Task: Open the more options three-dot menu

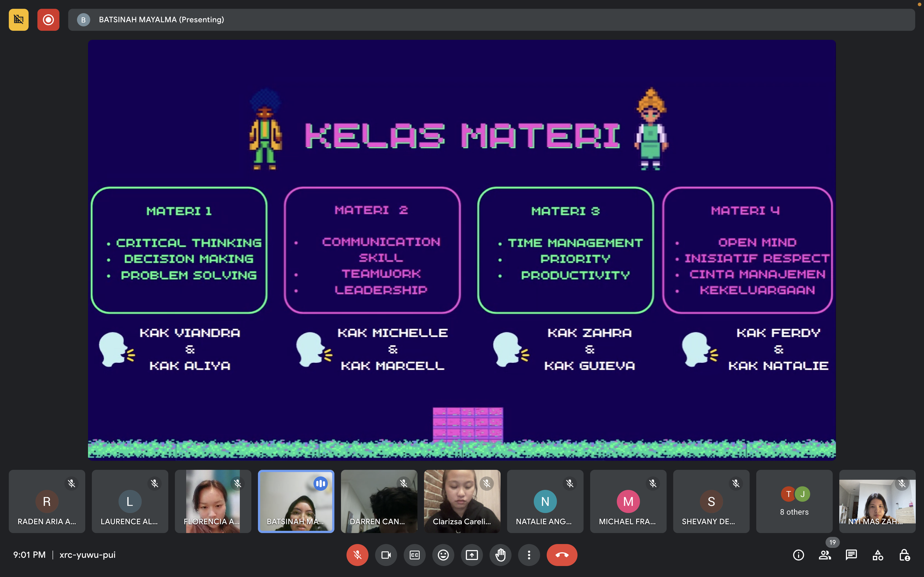Action: [x=529, y=555]
